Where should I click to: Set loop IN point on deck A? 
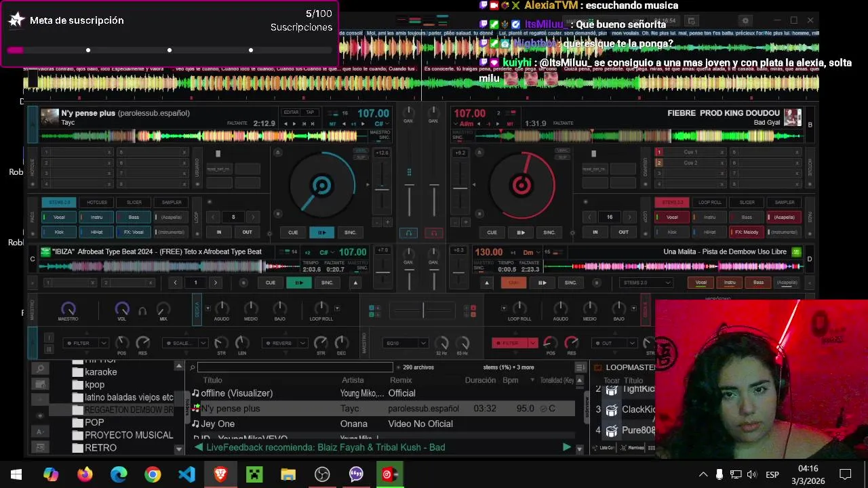218,232
